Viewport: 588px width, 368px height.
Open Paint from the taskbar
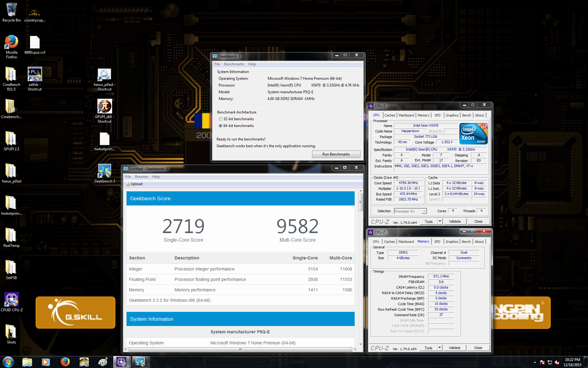click(x=103, y=362)
